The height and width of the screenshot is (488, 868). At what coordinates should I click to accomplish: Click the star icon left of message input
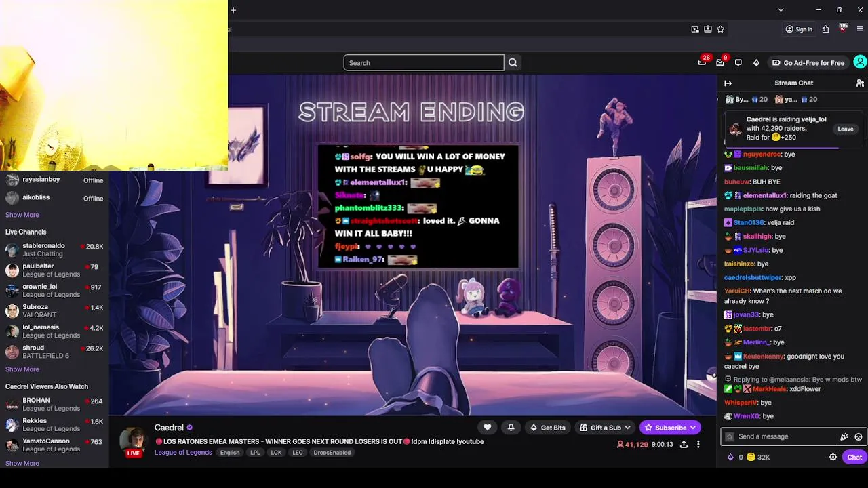(x=730, y=437)
